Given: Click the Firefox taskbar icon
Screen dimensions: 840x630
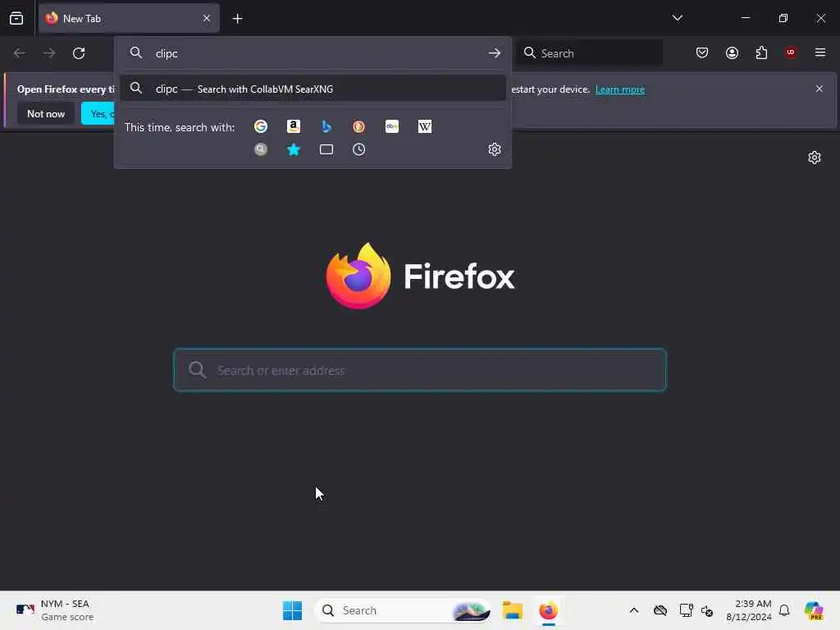Looking at the screenshot, I should tap(548, 610).
